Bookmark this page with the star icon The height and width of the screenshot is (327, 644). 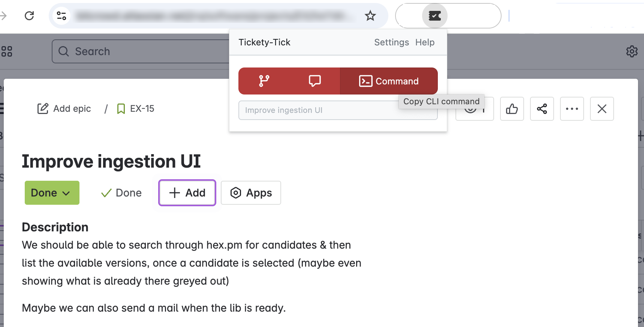coord(370,16)
